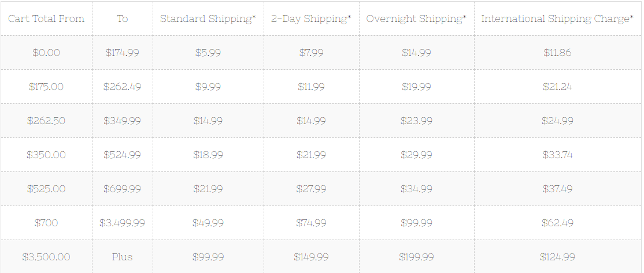644x273 pixels.
Task: Select the $5.99 standard shipping price
Action: point(208,53)
